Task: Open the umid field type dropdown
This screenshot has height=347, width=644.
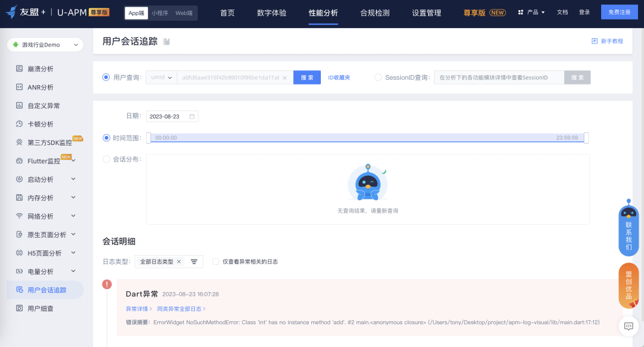Action: pyautogui.click(x=161, y=77)
